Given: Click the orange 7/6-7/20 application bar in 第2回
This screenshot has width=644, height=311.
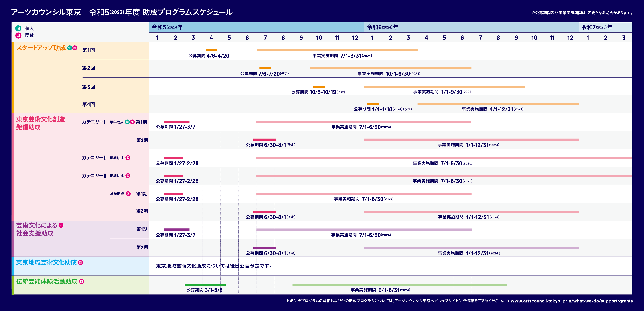Looking at the screenshot, I should click(265, 68).
